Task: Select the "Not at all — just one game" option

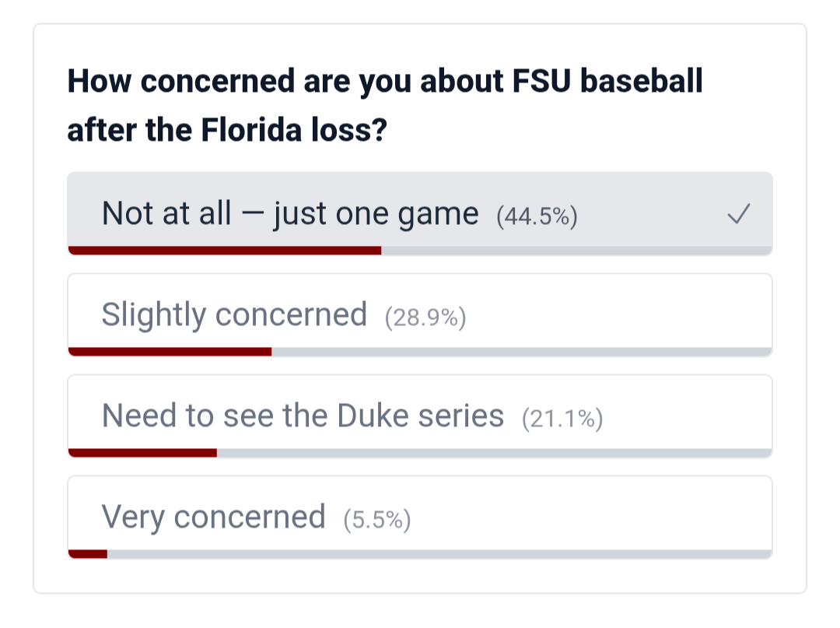Action: click(x=290, y=213)
